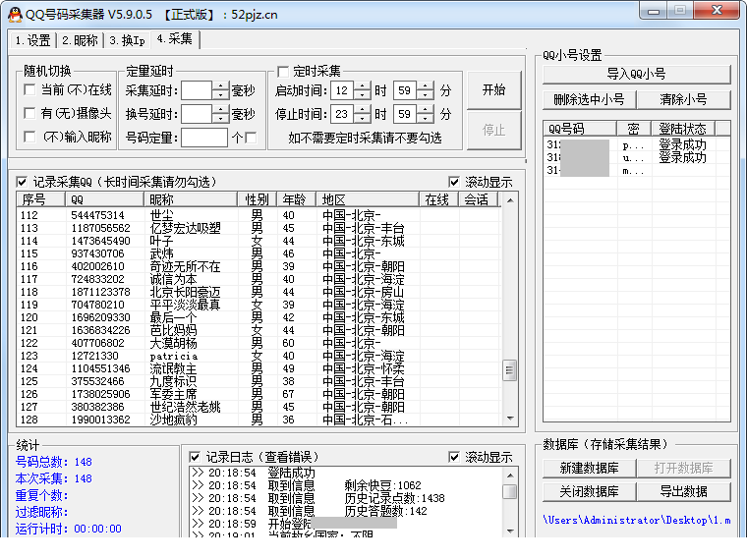
Task: Click the database path \Users\Administrator\Desktop\1.m
Action: tap(637, 520)
